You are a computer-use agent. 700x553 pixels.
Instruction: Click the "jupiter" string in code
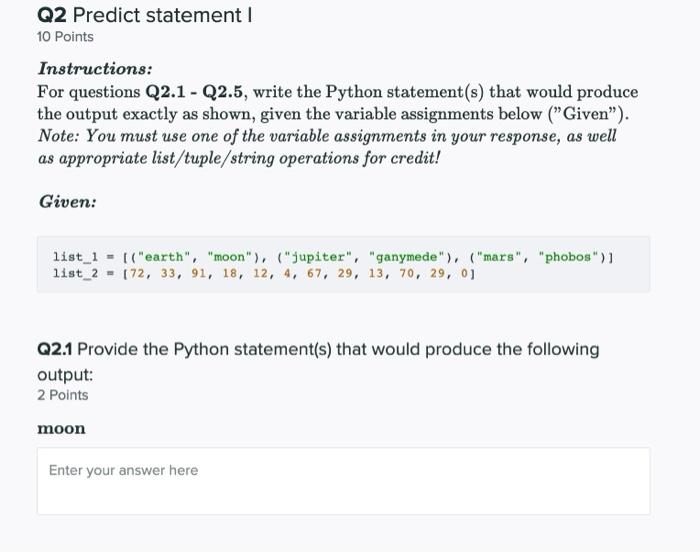coord(318,257)
